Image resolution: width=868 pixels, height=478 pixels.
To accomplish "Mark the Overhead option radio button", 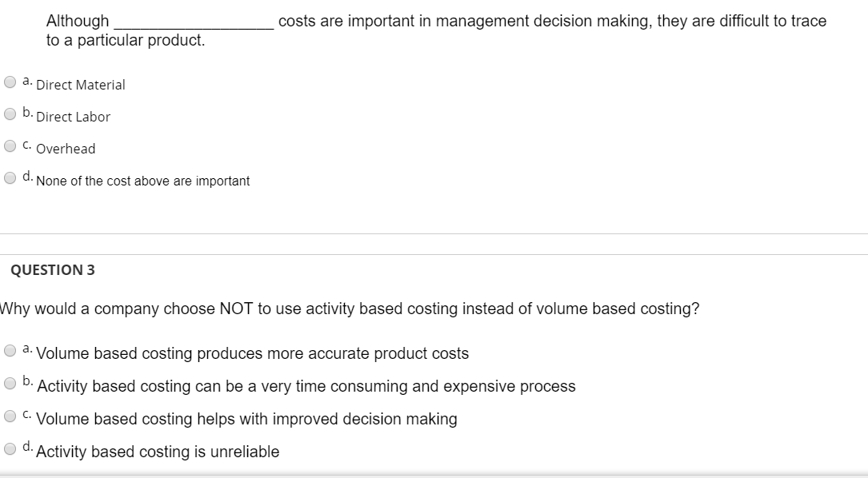I will (10, 145).
